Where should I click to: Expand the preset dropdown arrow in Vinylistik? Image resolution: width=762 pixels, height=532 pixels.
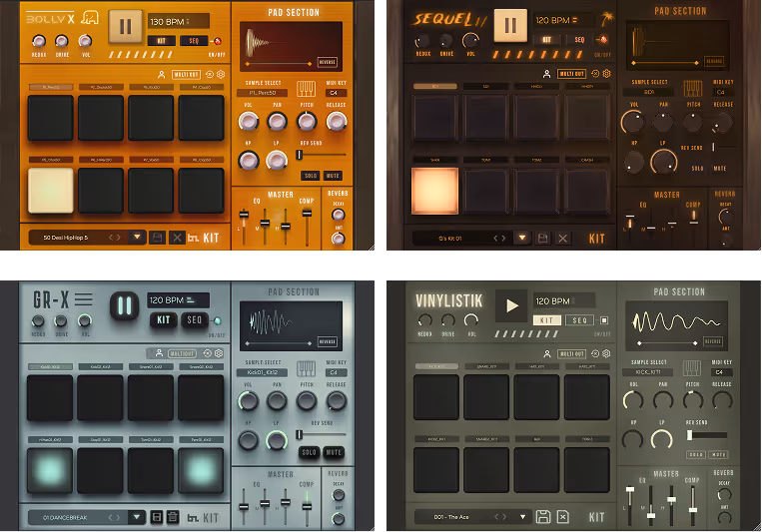(x=523, y=517)
